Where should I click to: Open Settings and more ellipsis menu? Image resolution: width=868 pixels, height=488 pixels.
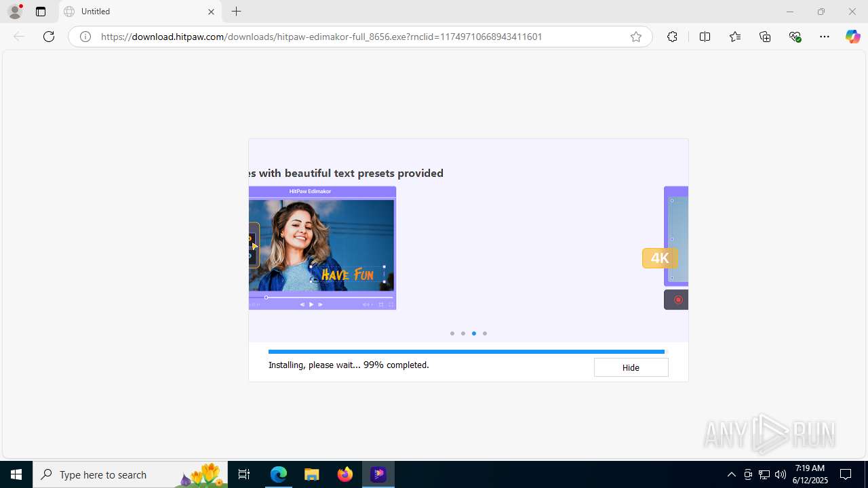(x=825, y=37)
